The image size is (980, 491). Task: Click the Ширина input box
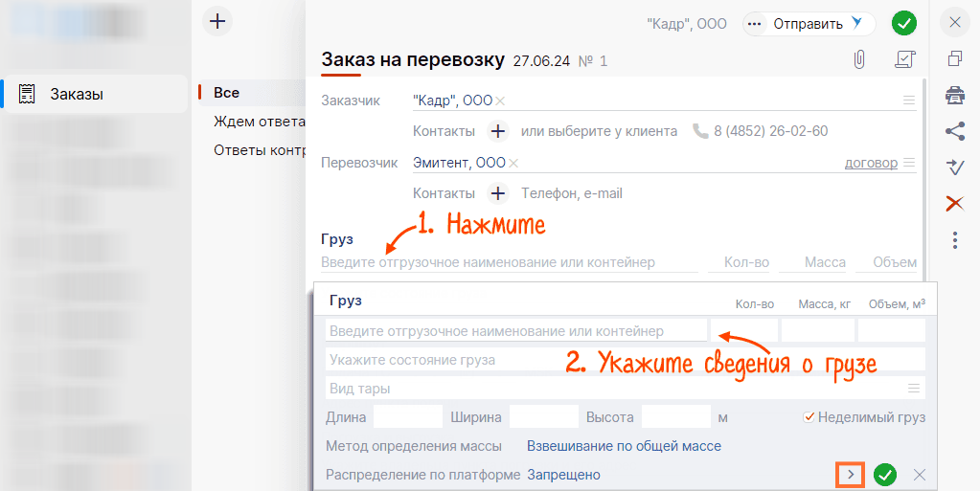(x=544, y=416)
